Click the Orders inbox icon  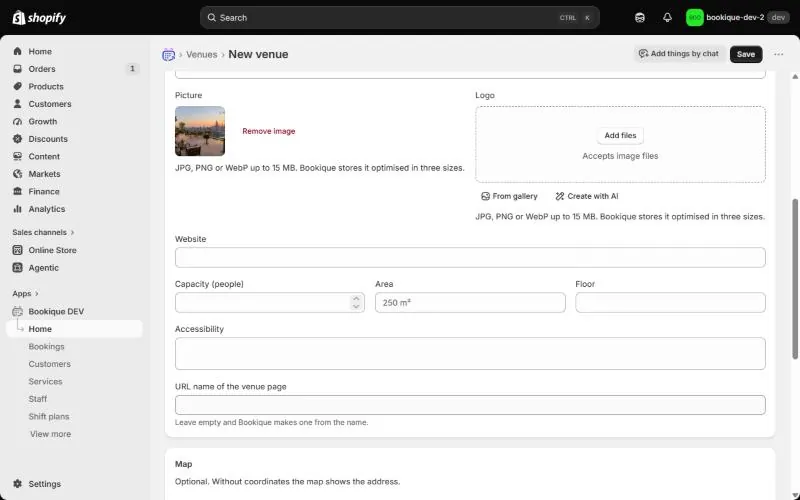coord(18,69)
